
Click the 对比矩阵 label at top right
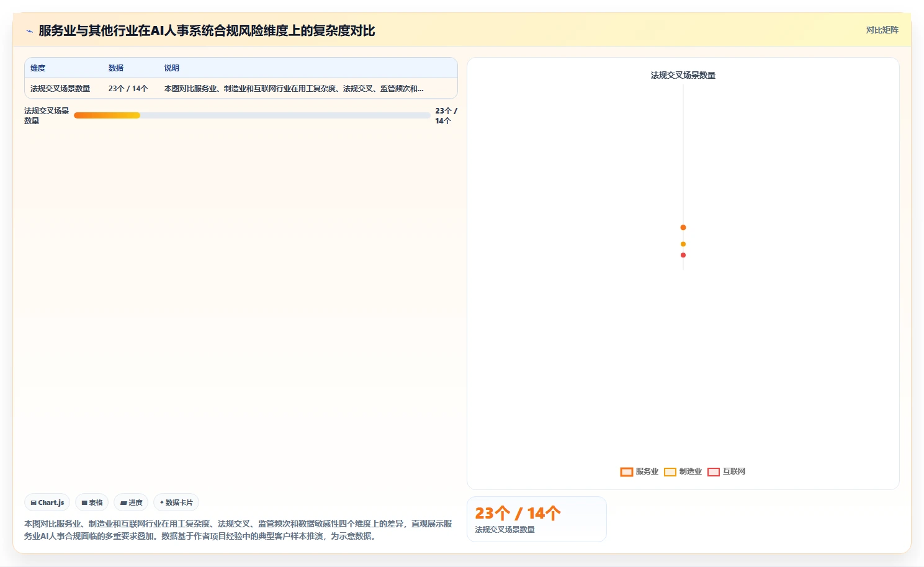pos(882,30)
